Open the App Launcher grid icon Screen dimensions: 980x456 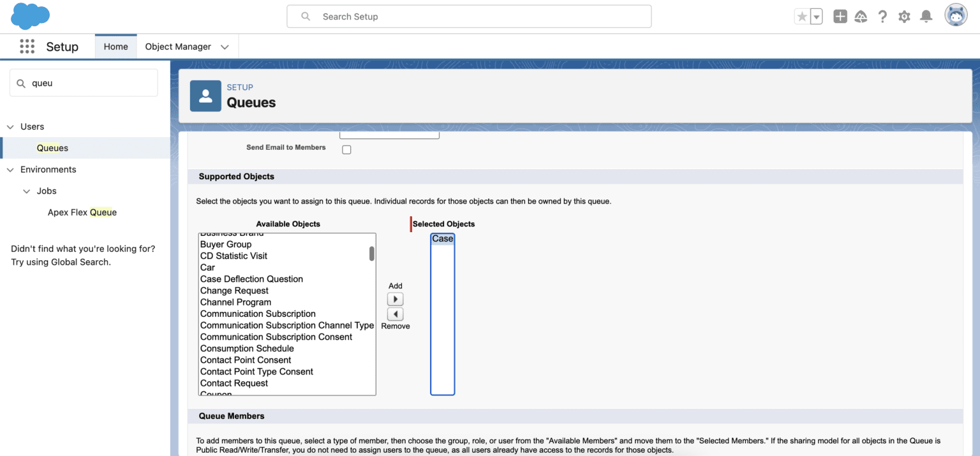tap(27, 46)
